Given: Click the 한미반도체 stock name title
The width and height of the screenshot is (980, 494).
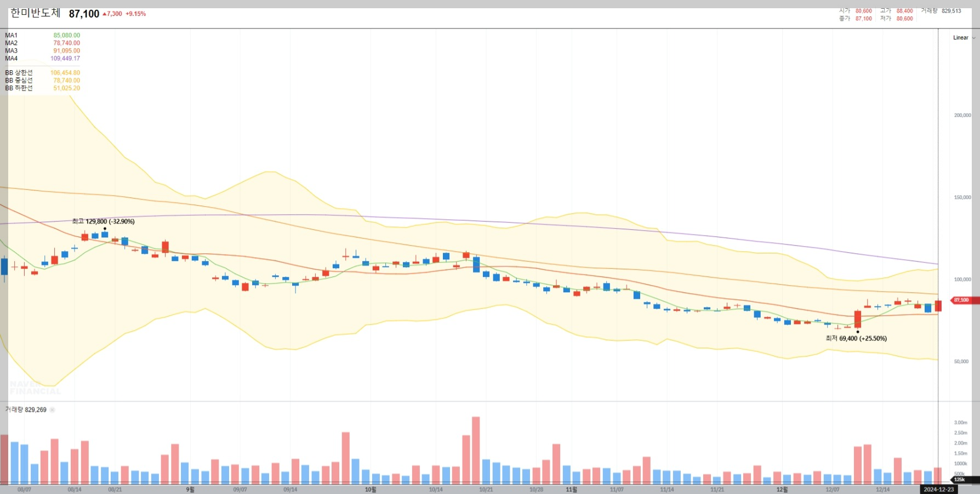Looking at the screenshot, I should tap(36, 13).
